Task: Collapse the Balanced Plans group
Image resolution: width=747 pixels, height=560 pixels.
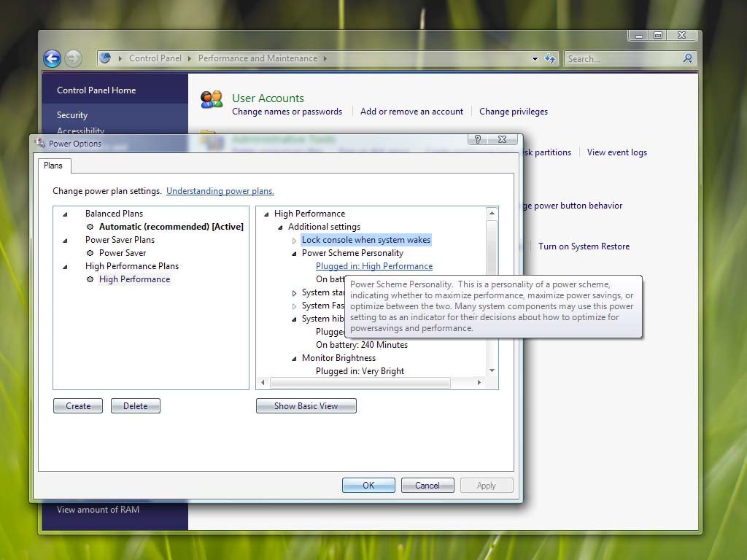Action: (x=65, y=214)
